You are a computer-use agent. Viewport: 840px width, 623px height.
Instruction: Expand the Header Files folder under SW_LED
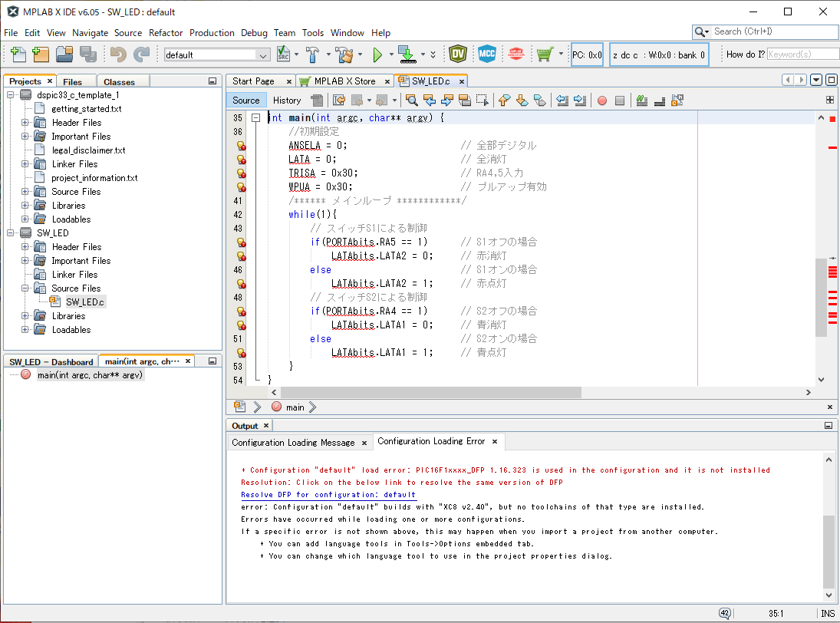[25, 247]
